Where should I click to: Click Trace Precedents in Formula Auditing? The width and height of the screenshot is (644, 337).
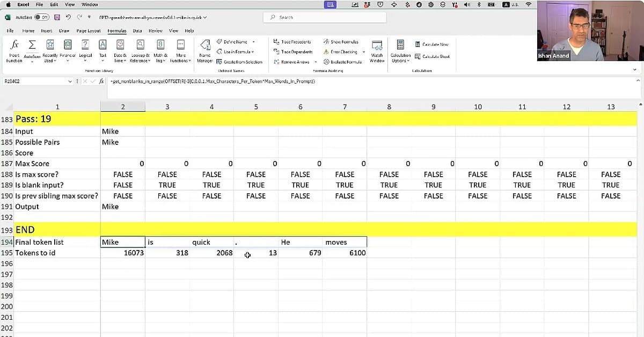(293, 42)
